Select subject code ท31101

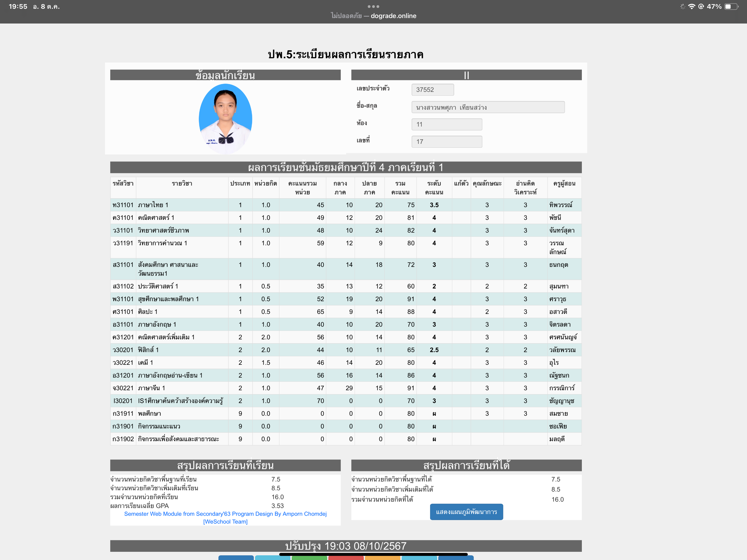pos(123,205)
